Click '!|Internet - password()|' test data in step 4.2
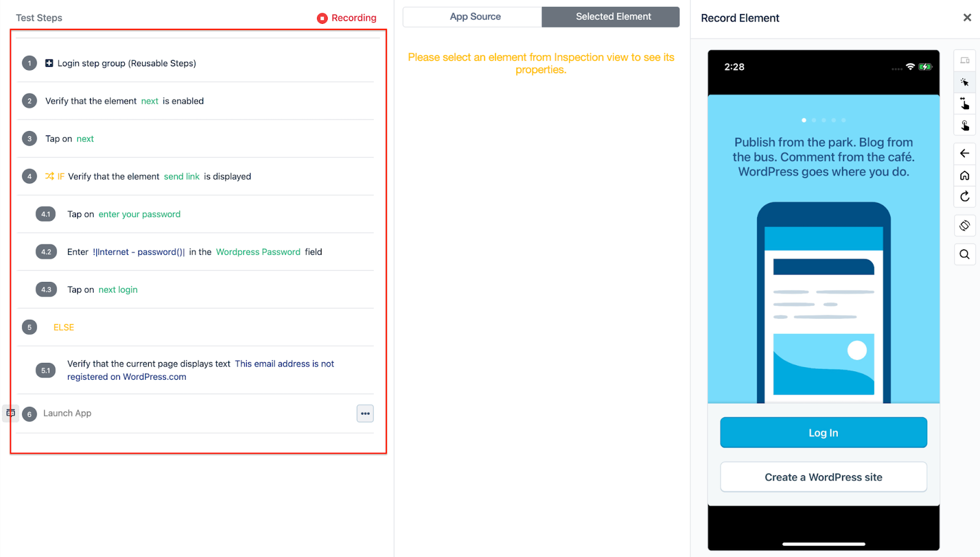980x557 pixels. click(x=139, y=252)
